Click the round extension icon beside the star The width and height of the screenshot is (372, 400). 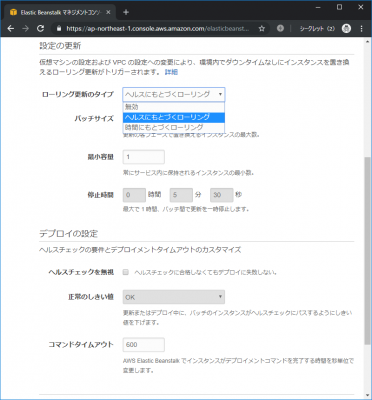(280, 29)
